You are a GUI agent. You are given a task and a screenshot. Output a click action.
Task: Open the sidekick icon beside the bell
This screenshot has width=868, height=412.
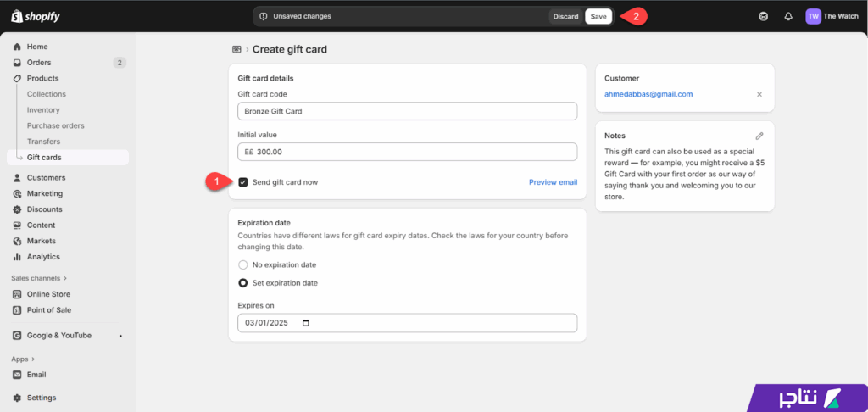coord(764,17)
